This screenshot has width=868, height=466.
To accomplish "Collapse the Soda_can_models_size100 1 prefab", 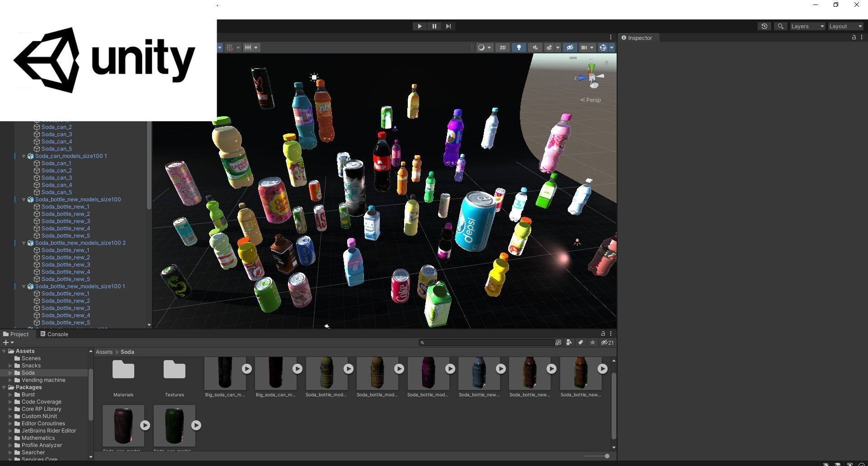I will click(24, 156).
